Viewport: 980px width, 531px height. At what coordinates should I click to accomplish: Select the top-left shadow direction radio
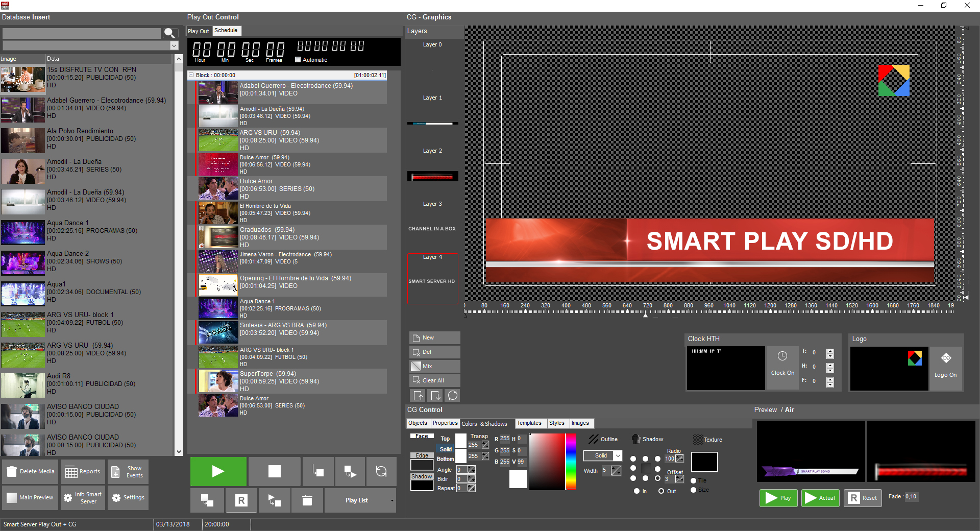633,458
